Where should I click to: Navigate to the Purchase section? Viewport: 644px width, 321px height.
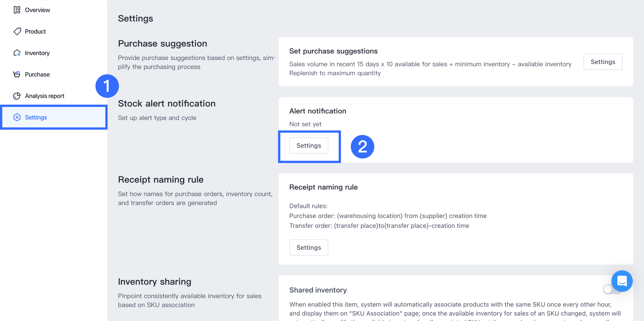coord(37,74)
